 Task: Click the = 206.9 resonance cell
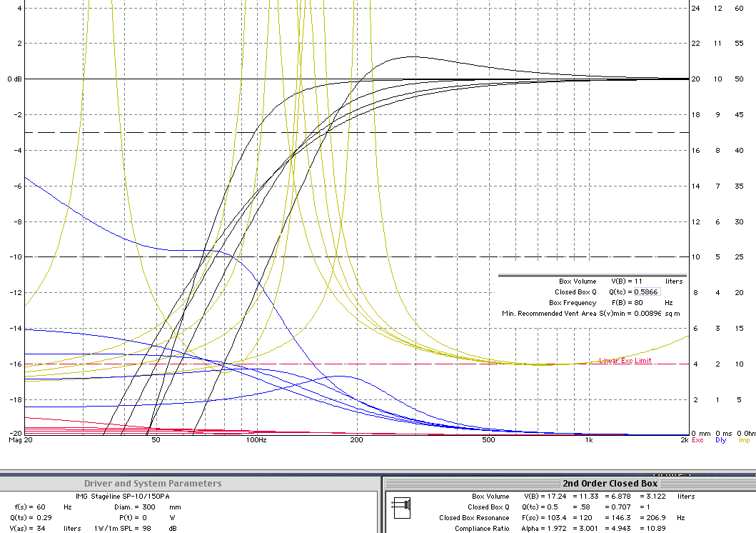(x=652, y=517)
